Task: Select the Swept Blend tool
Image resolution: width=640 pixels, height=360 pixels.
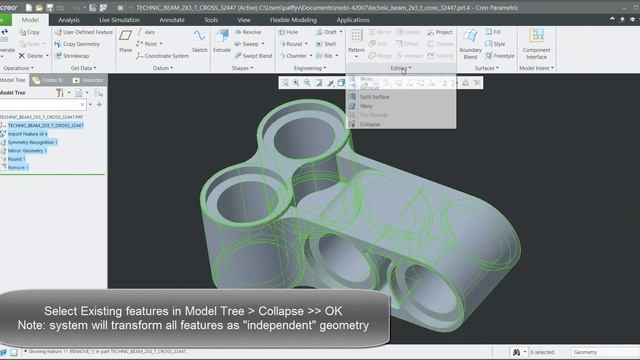Action: (253, 56)
